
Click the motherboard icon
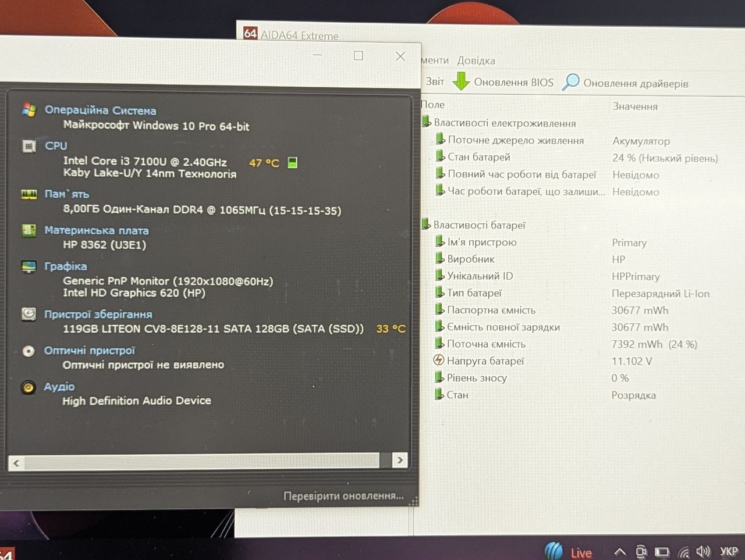point(29,230)
